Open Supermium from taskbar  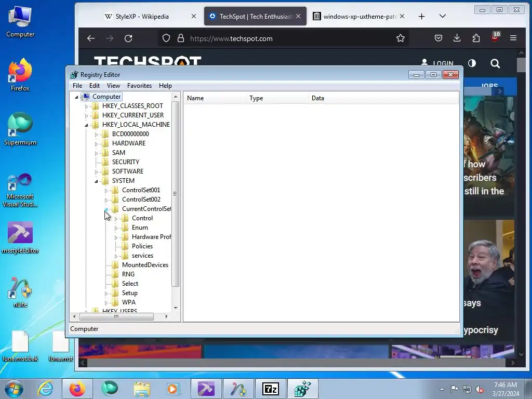pos(110,389)
